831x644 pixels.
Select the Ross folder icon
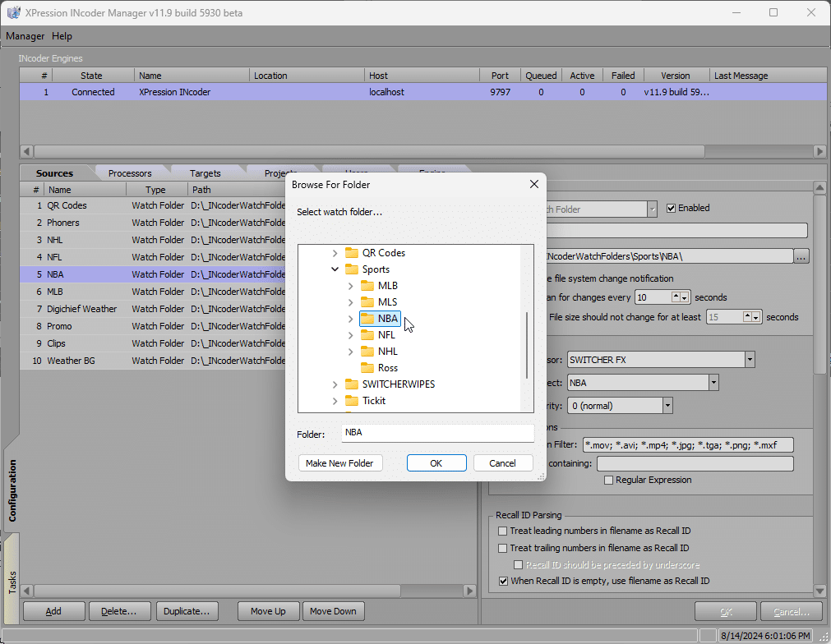(367, 367)
